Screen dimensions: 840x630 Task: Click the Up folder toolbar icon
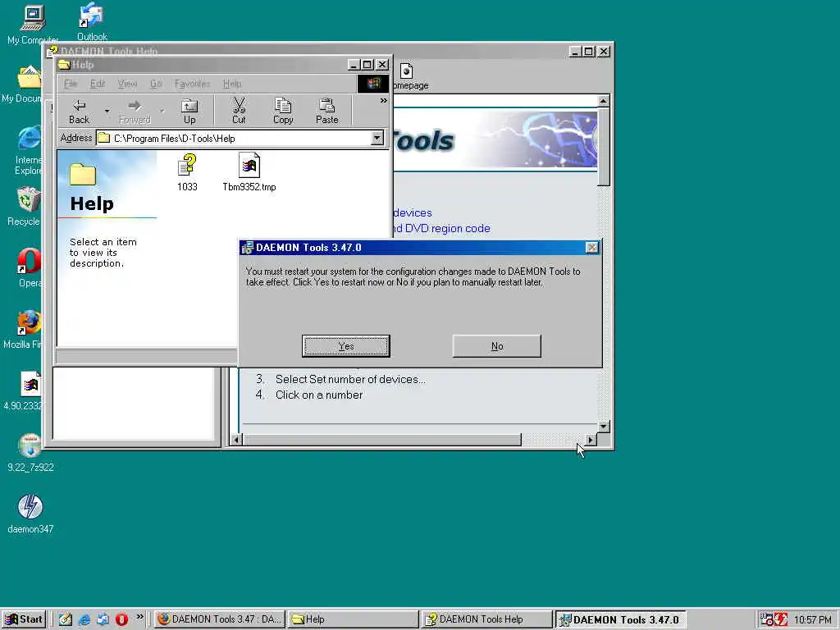coord(189,111)
